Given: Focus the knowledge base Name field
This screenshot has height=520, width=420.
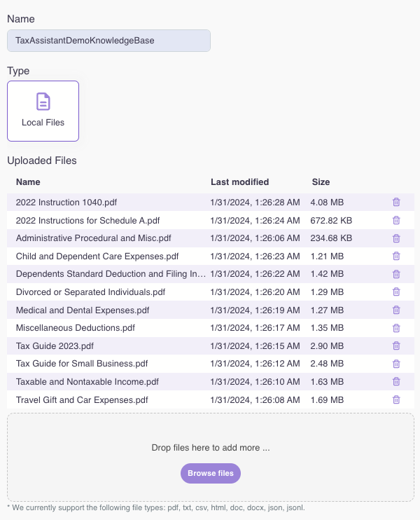Looking at the screenshot, I should pos(108,41).
